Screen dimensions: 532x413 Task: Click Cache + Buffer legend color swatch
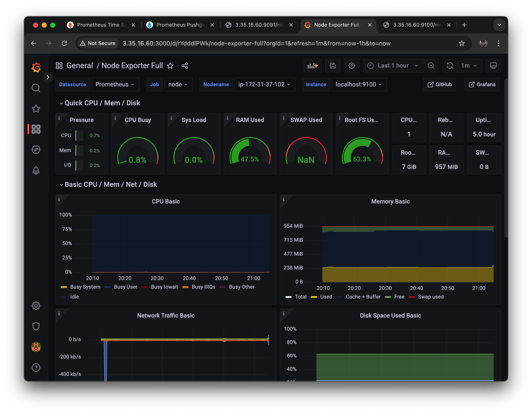(x=340, y=297)
